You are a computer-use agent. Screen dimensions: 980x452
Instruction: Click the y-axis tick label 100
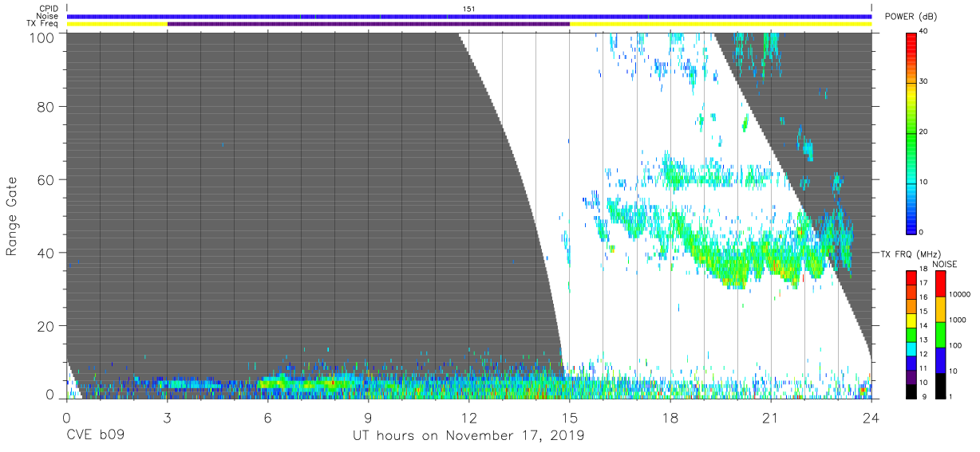coord(42,37)
